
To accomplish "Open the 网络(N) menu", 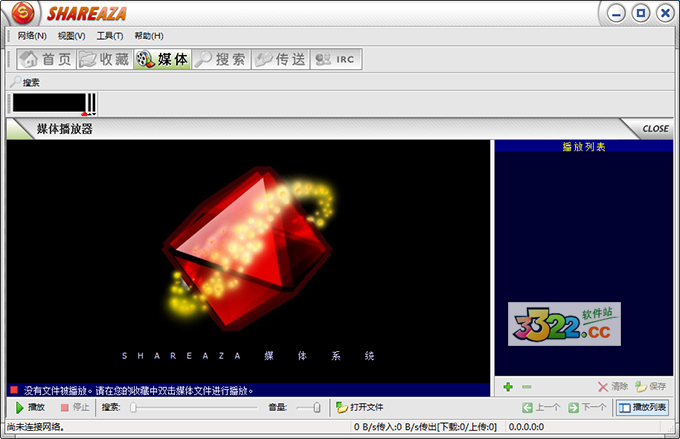I will [32, 36].
